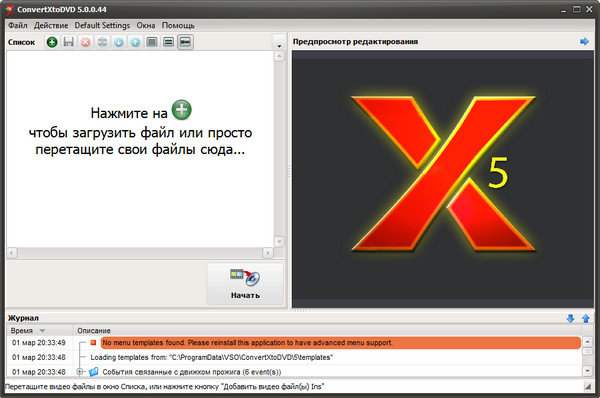600x398 pixels.
Task: Click the blue arrow beside preview header
Action: click(584, 41)
